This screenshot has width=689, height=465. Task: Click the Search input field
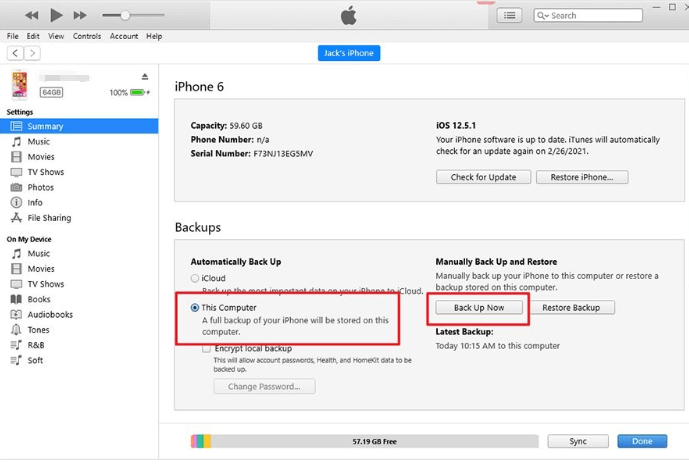pos(588,15)
